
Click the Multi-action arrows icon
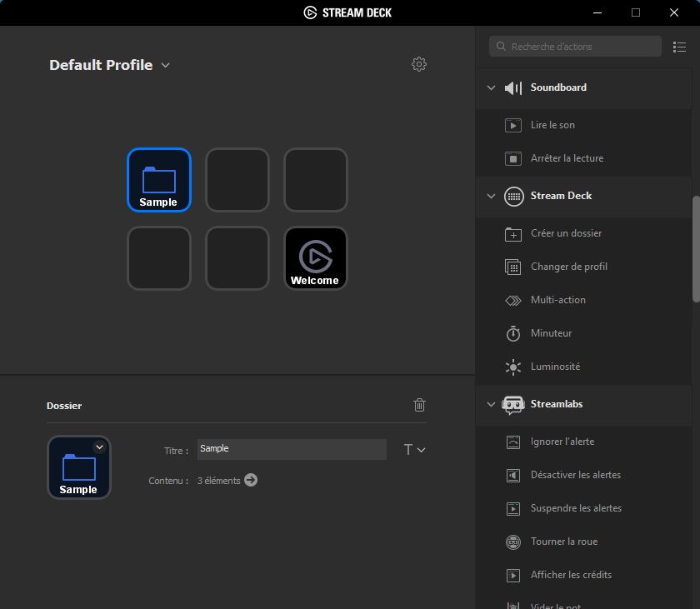513,300
